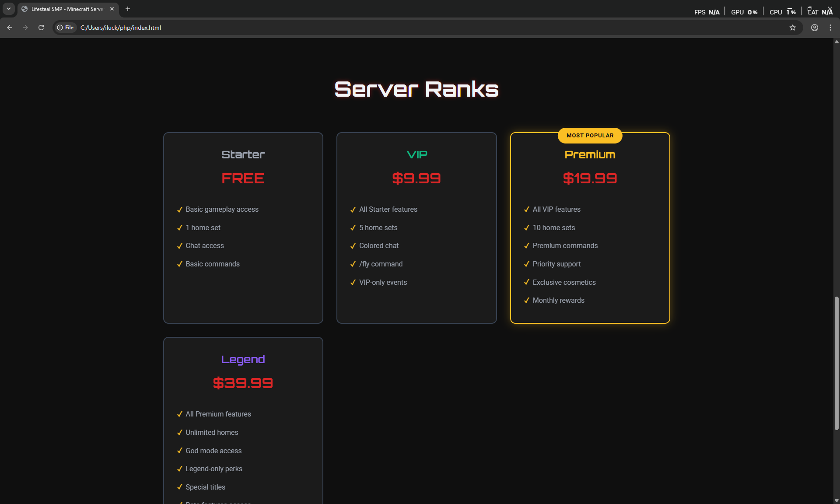
Task: Click the scrollbar up arrow
Action: coord(836,42)
